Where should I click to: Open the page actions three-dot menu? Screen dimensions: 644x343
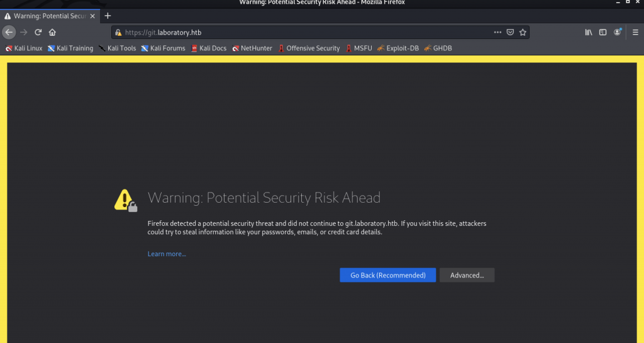497,32
